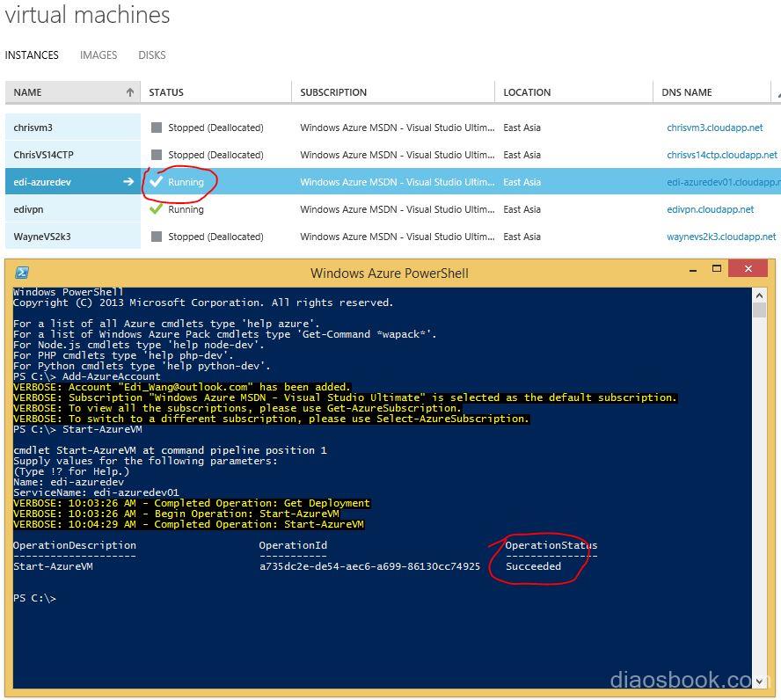The width and height of the screenshot is (781, 700).
Task: Click the 'Succeeded' operation status text
Action: [x=534, y=566]
